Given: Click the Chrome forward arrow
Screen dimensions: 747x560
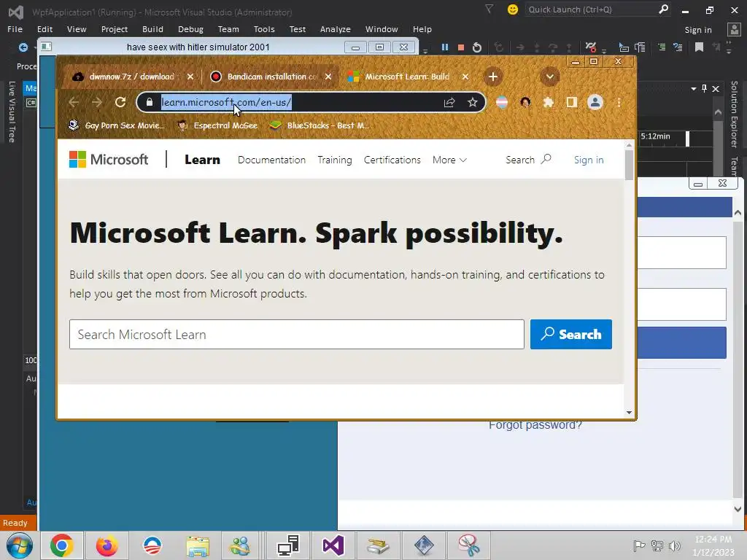Looking at the screenshot, I should [x=97, y=102].
